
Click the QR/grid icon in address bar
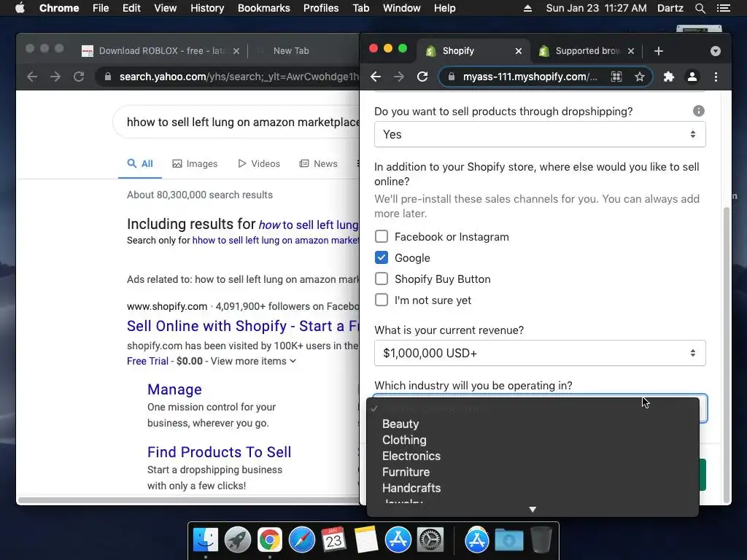tap(616, 77)
